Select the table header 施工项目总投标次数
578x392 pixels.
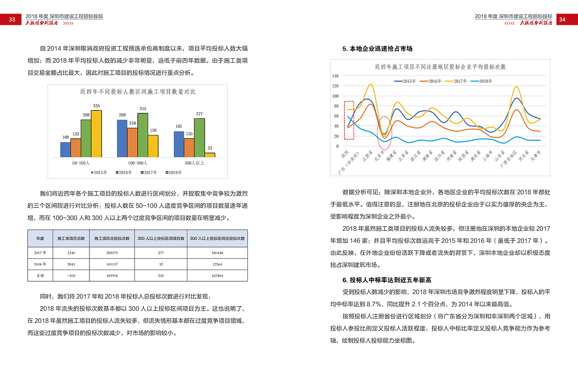click(x=112, y=238)
